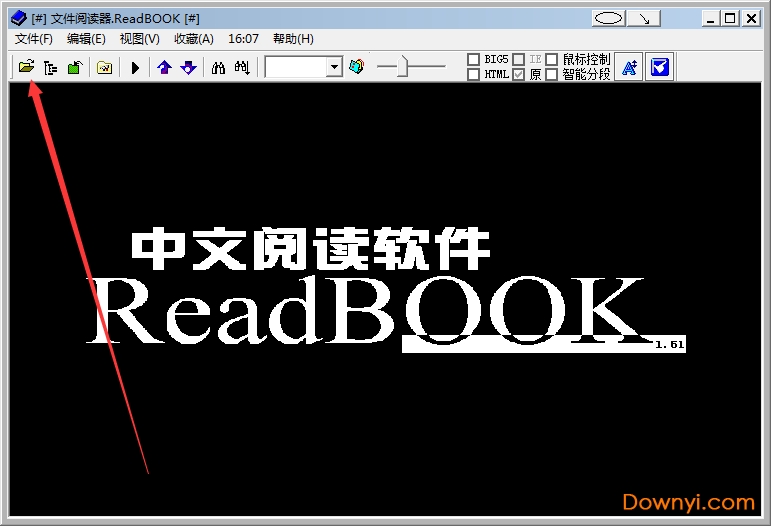771x526 pixels.
Task: Click the oval button in title bar
Action: click(x=609, y=18)
